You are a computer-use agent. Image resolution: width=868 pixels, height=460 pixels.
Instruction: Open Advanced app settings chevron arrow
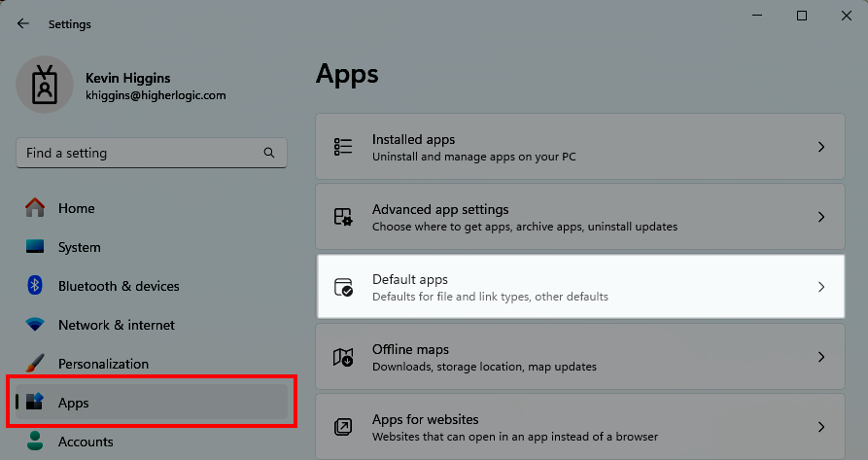point(820,217)
